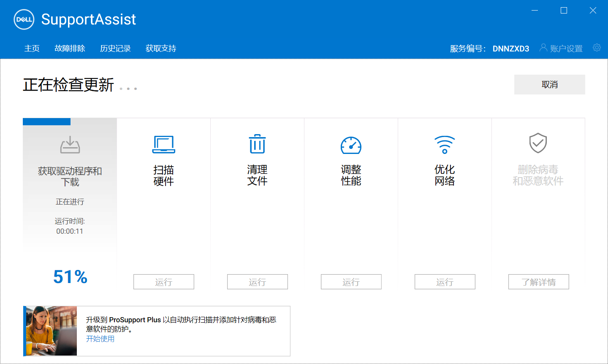This screenshot has height=364, width=608.
Task: Click the blue driver progress bar
Action: coord(46,122)
